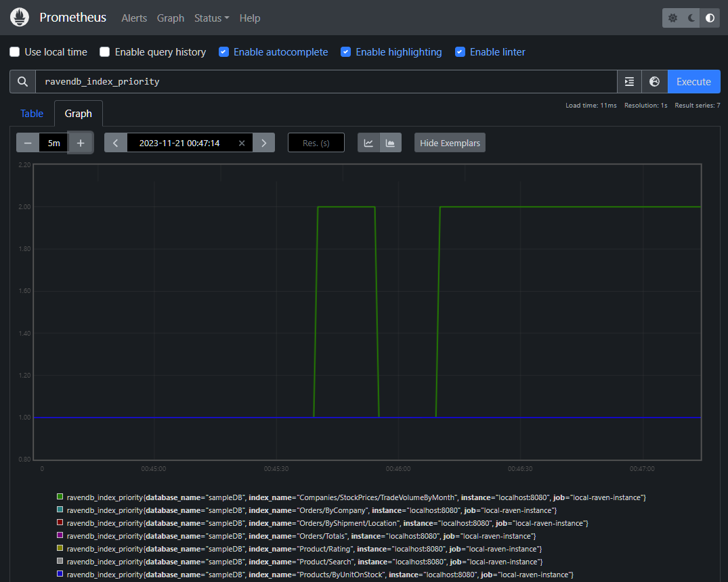Screen dimensions: 728x582
Task: Disable the Enable autocomplete checkbox
Action: tap(223, 52)
